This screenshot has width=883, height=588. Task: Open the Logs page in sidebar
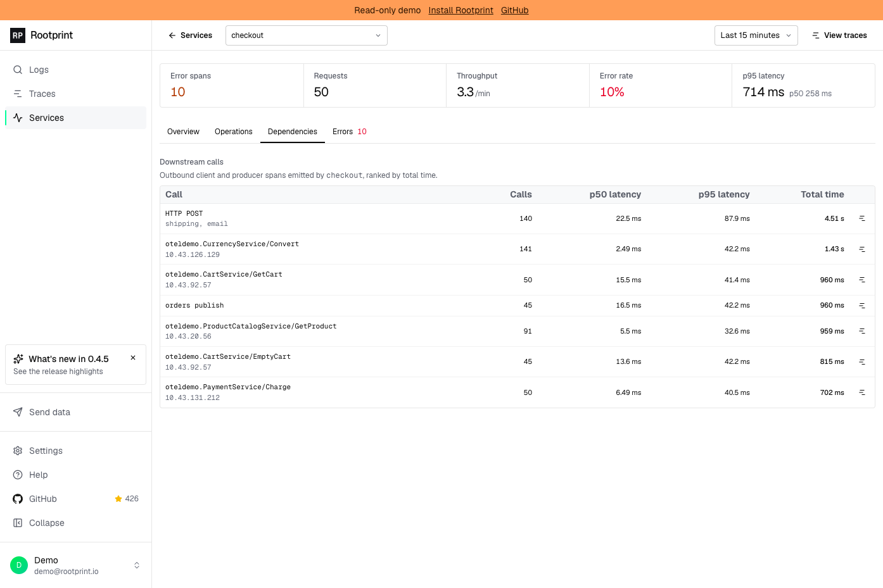75,70
